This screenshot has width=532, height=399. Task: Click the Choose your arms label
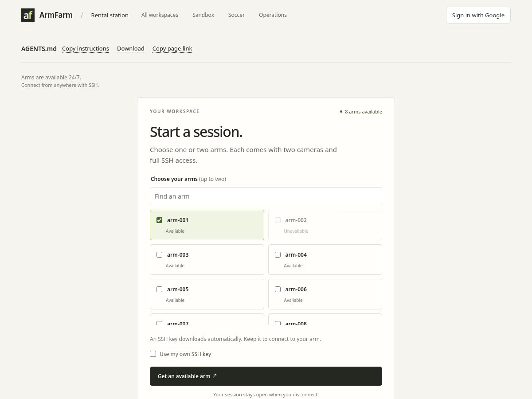[174, 179]
